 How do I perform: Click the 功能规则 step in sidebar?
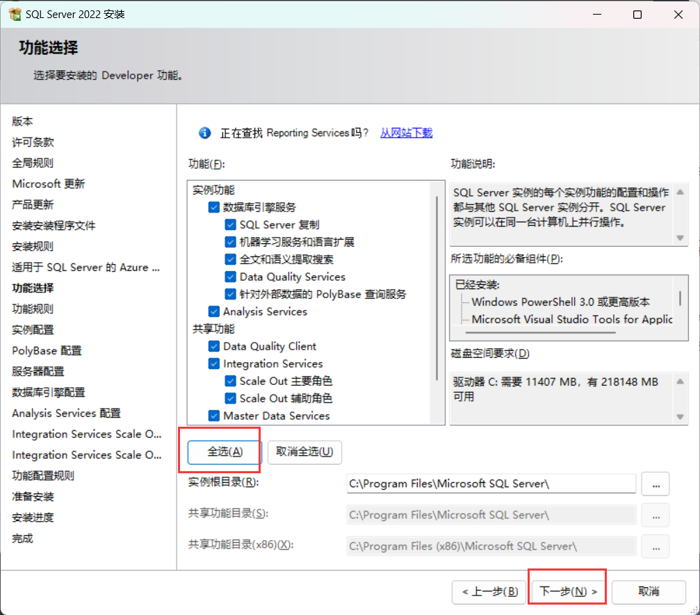coord(33,309)
